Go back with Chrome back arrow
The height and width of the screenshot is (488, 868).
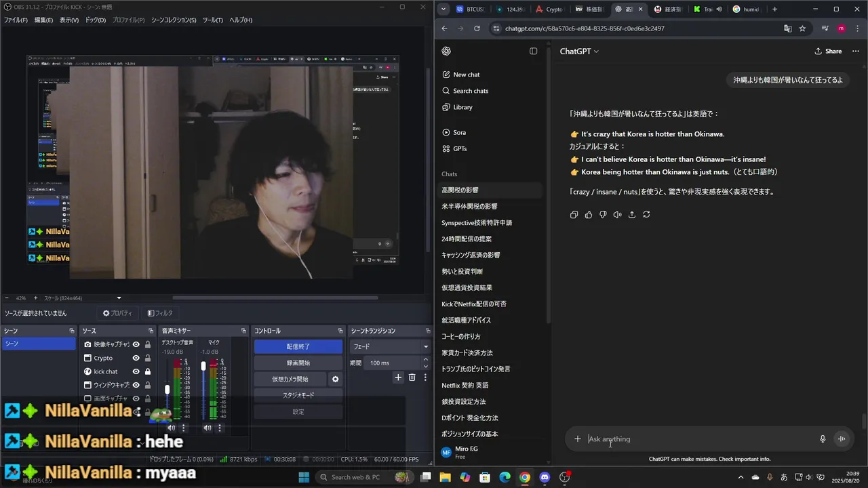tap(444, 28)
